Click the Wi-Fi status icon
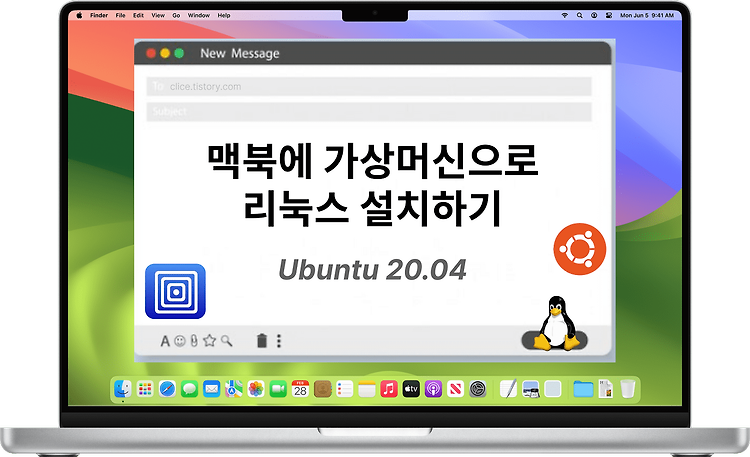The image size is (750, 457). click(565, 15)
